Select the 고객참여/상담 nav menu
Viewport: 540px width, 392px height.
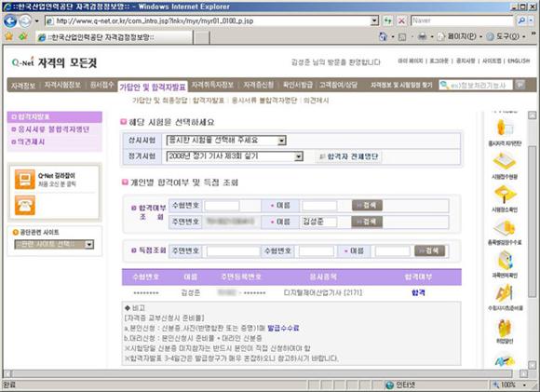pyautogui.click(x=338, y=85)
